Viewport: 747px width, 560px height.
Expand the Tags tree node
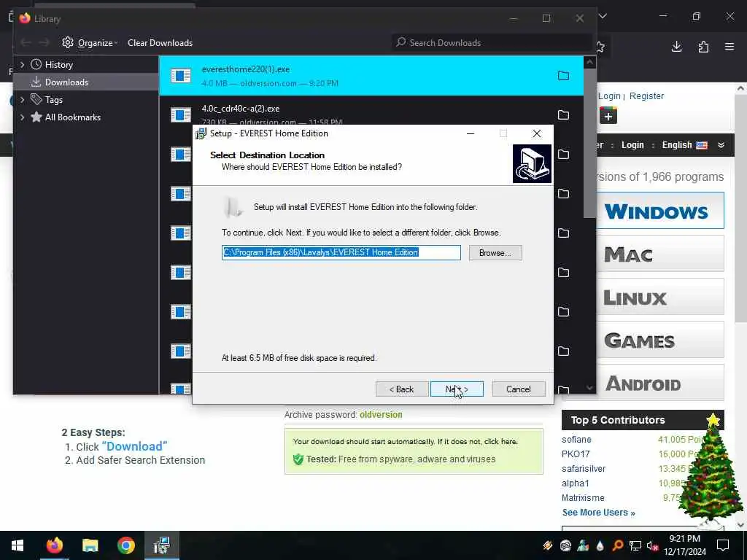click(x=22, y=100)
